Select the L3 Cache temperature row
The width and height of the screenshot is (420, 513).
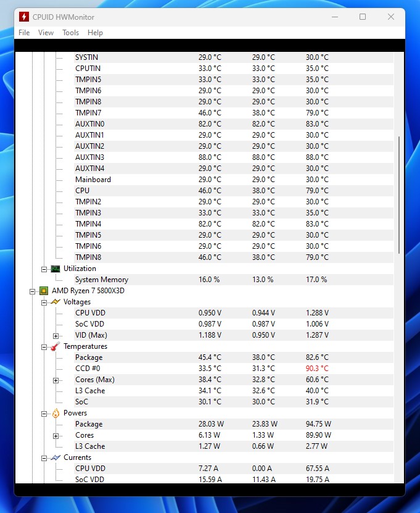[x=234, y=391]
